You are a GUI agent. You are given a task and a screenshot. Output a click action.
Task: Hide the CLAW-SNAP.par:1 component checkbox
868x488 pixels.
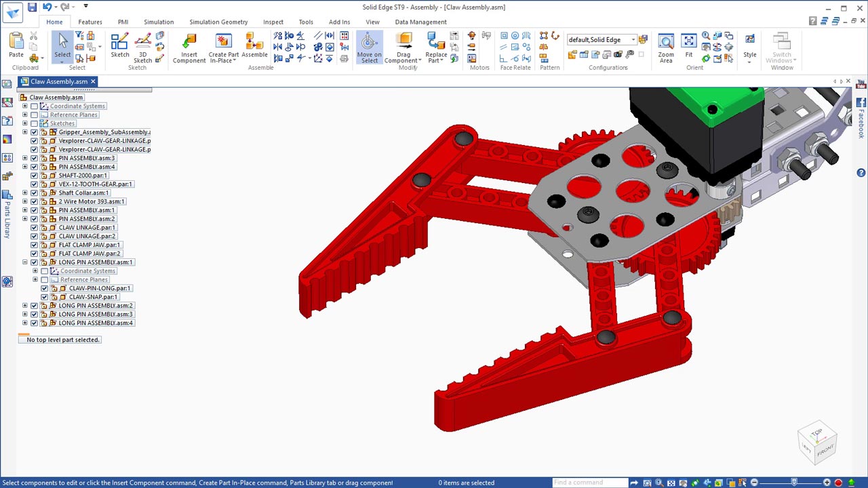point(45,297)
